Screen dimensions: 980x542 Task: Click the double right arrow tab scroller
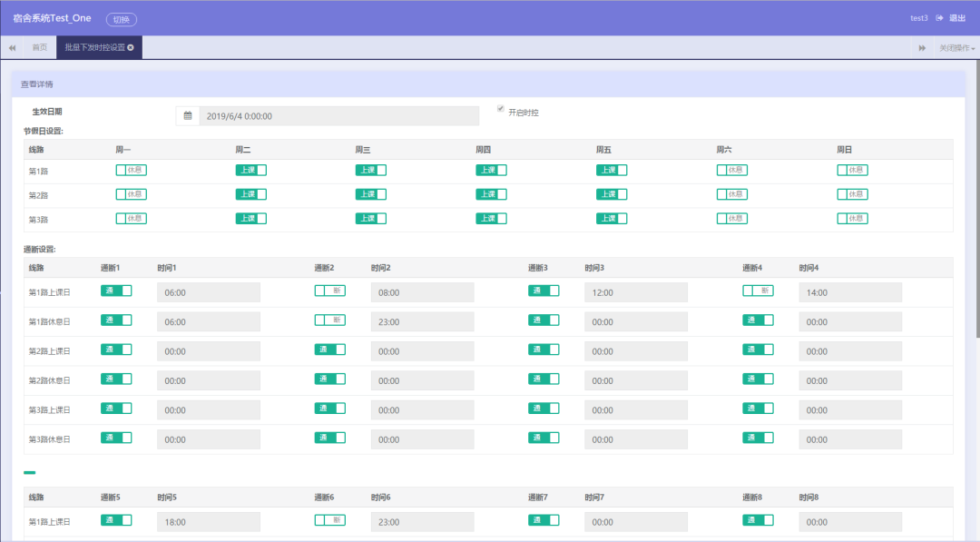[922, 47]
